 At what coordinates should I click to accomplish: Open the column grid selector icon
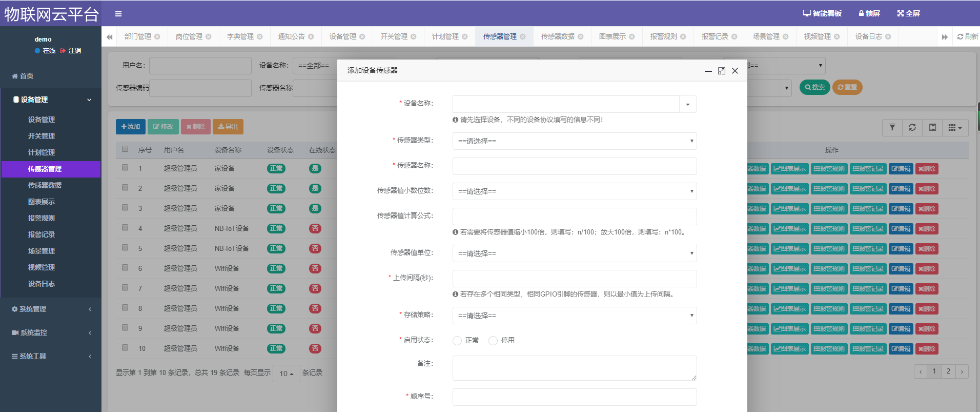(954, 127)
